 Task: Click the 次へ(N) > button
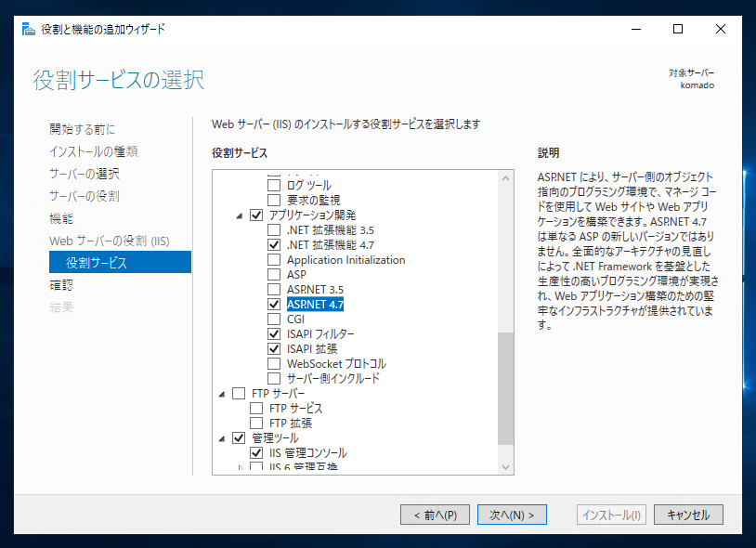(512, 515)
